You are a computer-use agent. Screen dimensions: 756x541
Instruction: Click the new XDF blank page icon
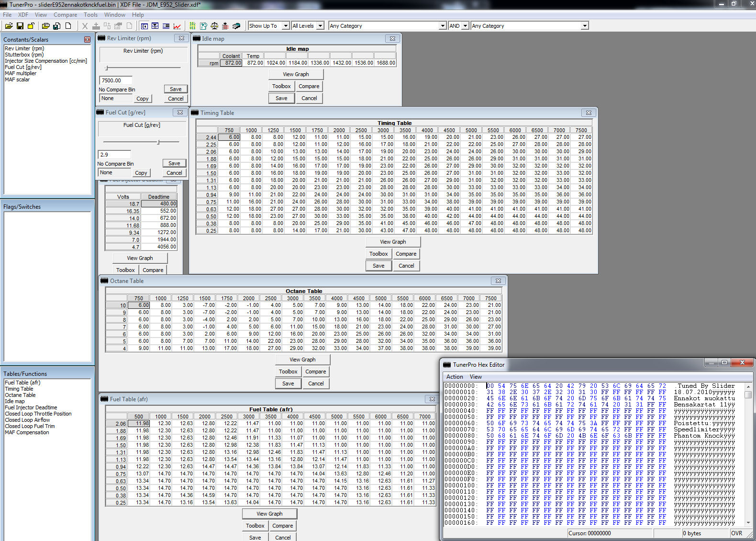68,26
